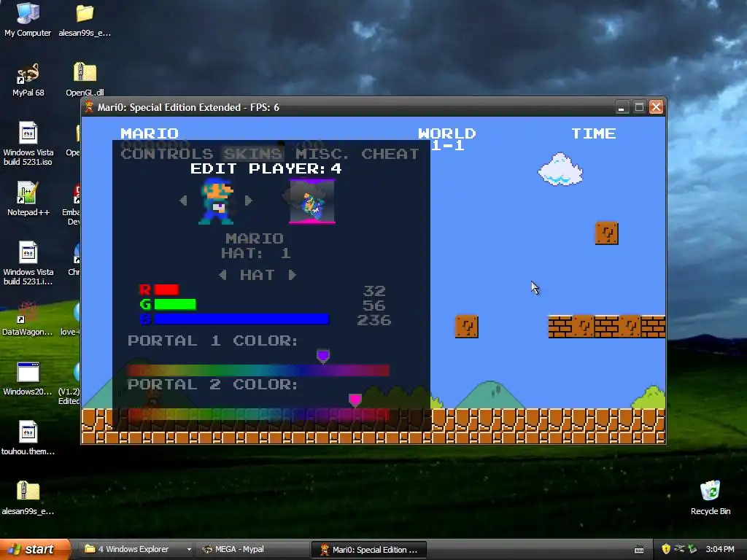This screenshot has height=560, width=747.
Task: Open the MISC. tab
Action: pos(322,154)
